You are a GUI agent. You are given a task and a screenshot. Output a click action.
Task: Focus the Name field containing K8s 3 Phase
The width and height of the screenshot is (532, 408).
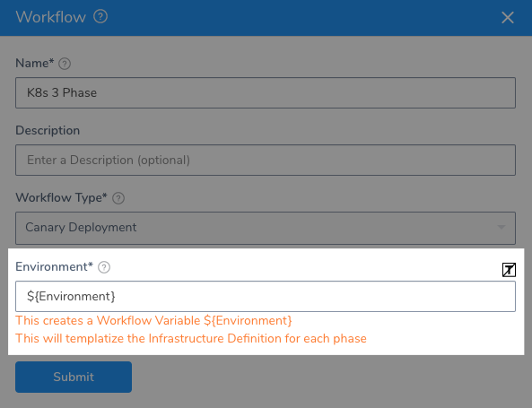[x=266, y=93]
